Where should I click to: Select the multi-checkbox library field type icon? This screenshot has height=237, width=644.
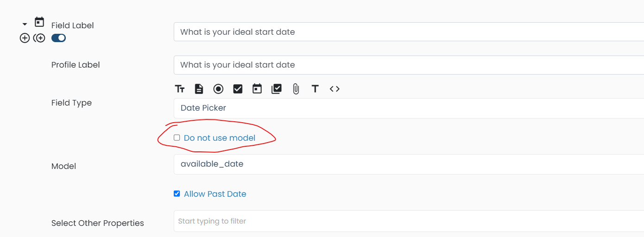tap(277, 89)
